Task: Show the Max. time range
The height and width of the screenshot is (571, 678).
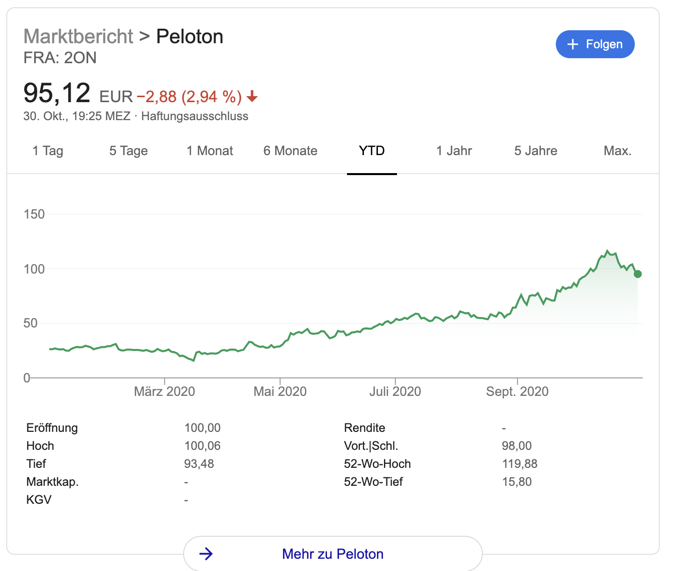Action: [617, 151]
